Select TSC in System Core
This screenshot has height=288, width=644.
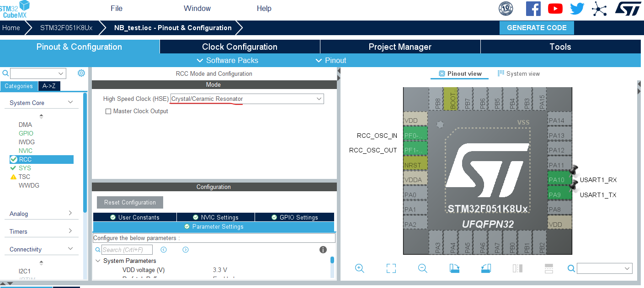(24, 177)
